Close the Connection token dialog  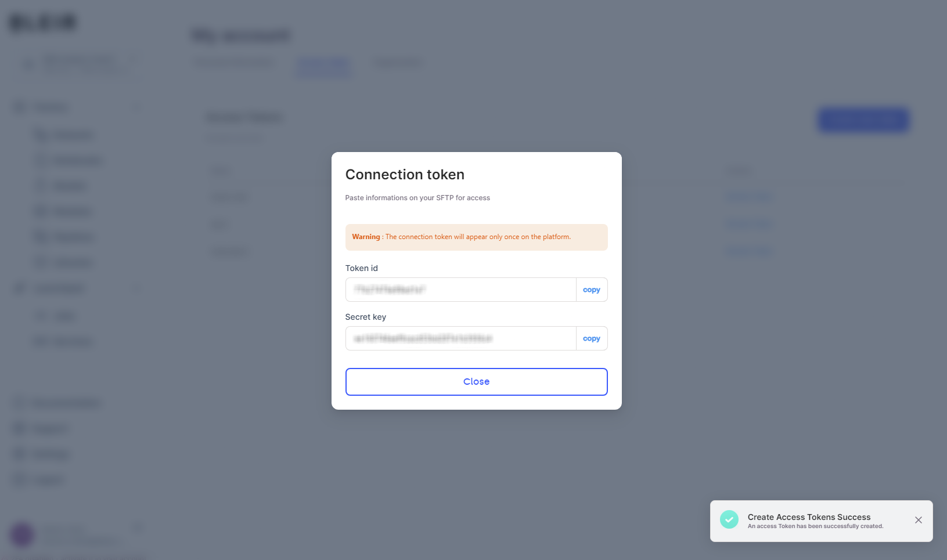point(476,381)
